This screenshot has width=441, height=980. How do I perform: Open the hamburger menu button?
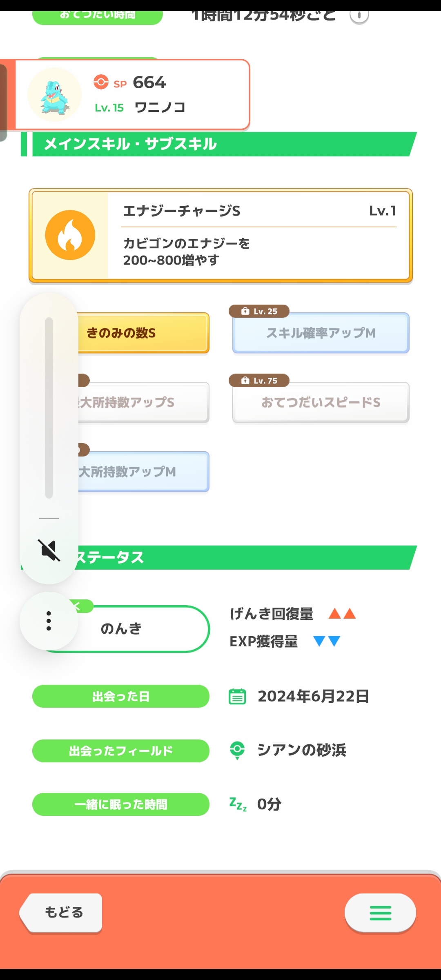tap(380, 913)
